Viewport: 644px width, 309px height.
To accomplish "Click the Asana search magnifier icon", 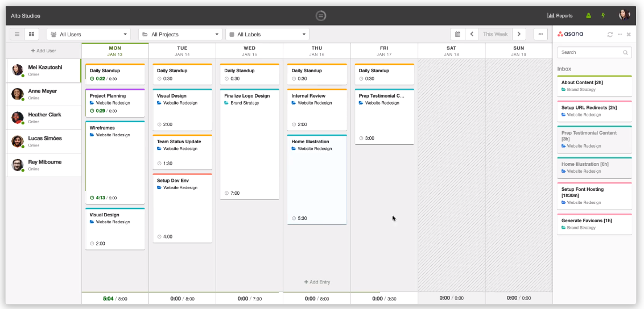I will click(626, 52).
